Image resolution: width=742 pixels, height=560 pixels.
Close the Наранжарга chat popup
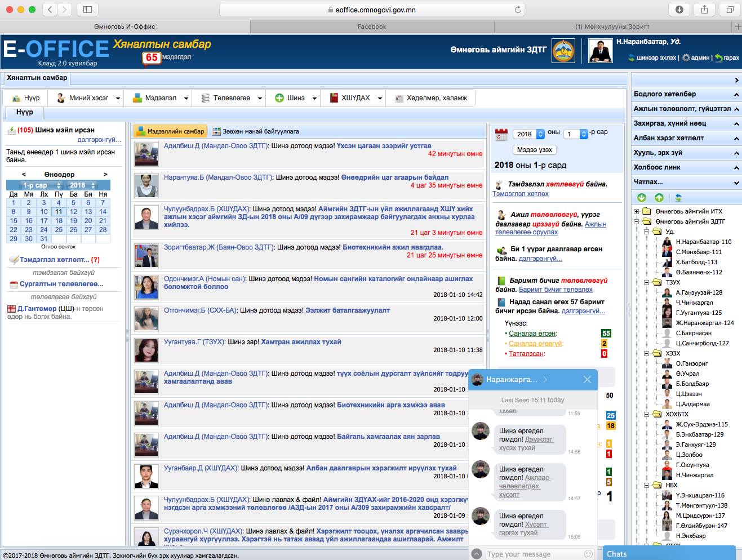click(x=587, y=380)
